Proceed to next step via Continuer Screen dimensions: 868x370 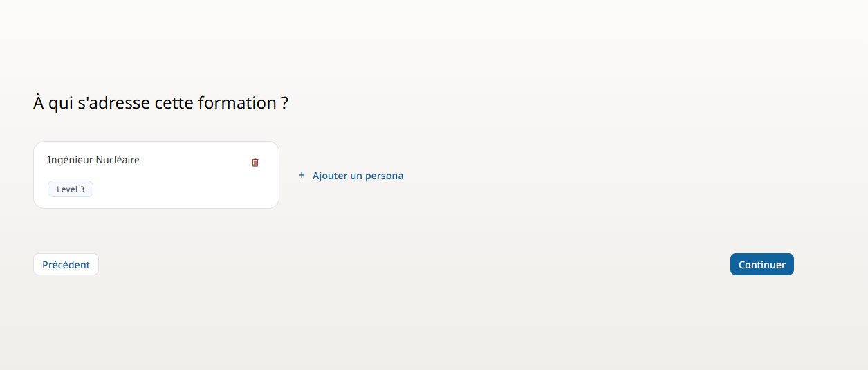pos(761,264)
